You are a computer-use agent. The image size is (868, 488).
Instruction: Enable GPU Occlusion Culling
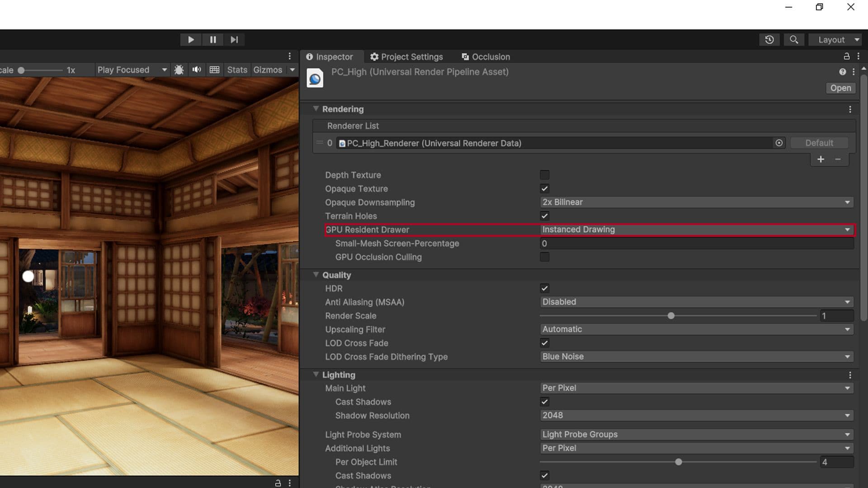(x=544, y=257)
